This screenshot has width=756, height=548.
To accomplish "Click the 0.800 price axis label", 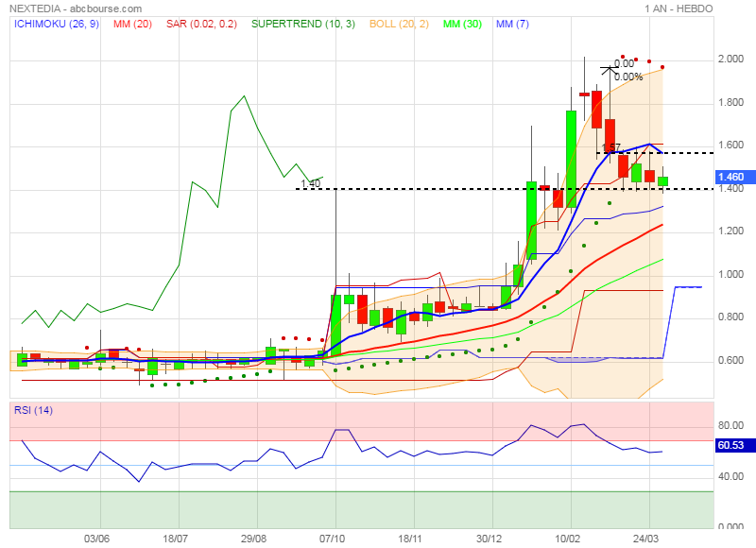I will click(x=730, y=317).
